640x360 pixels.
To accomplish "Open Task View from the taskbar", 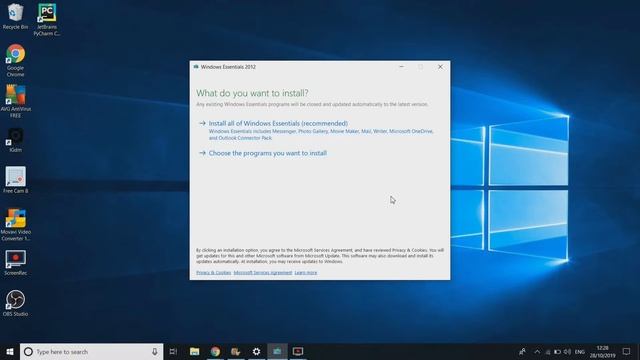I will pos(173,351).
